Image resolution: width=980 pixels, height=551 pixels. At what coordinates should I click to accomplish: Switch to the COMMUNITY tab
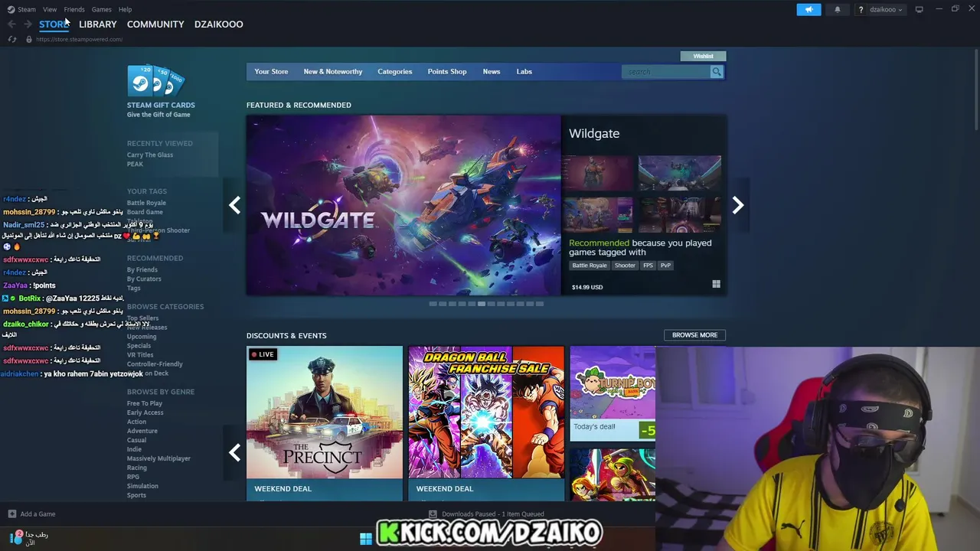(155, 24)
